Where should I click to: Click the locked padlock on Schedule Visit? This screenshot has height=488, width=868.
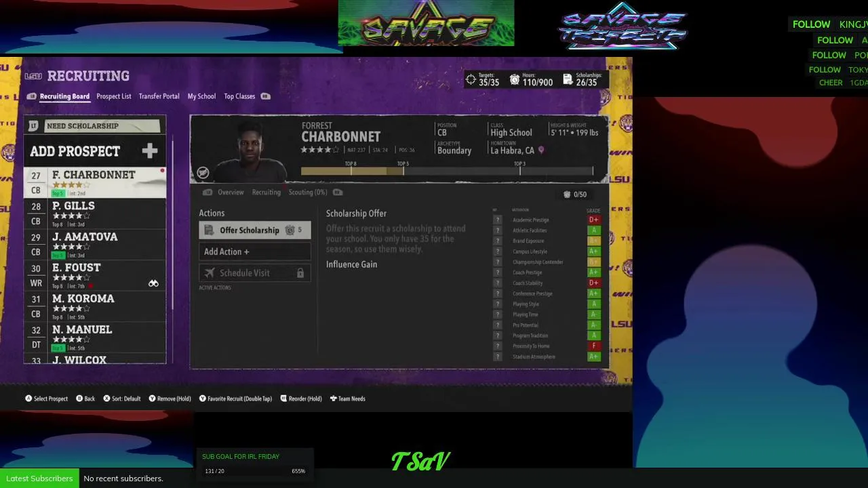point(300,273)
